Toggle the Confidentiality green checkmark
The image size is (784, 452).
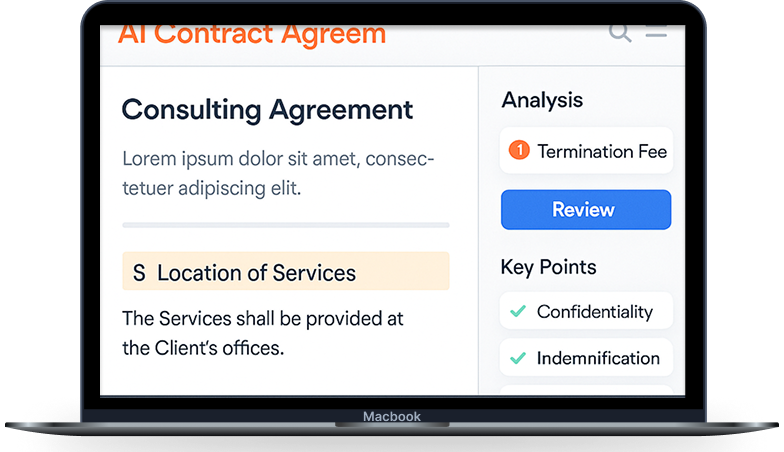[x=517, y=312]
